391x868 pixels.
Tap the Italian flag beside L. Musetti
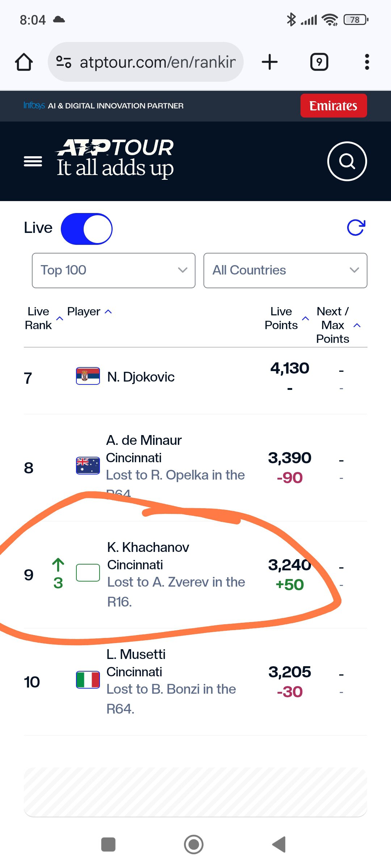(x=88, y=680)
